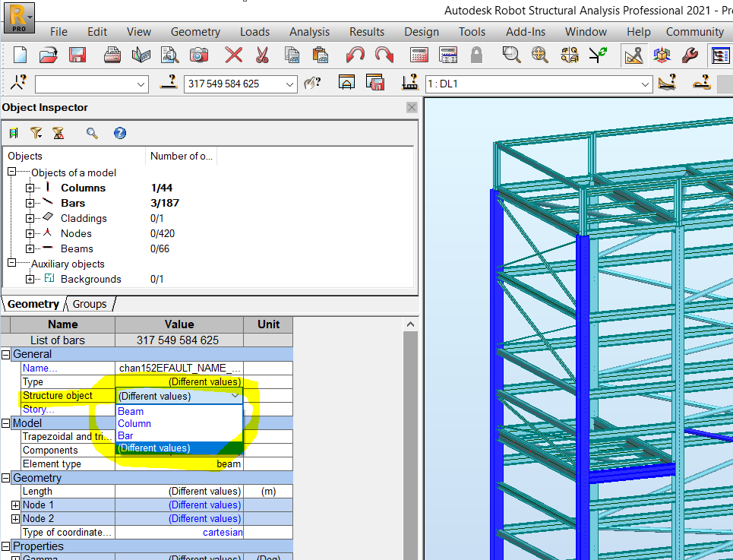Open the Calculations tool
The image size is (733, 560).
tap(419, 55)
